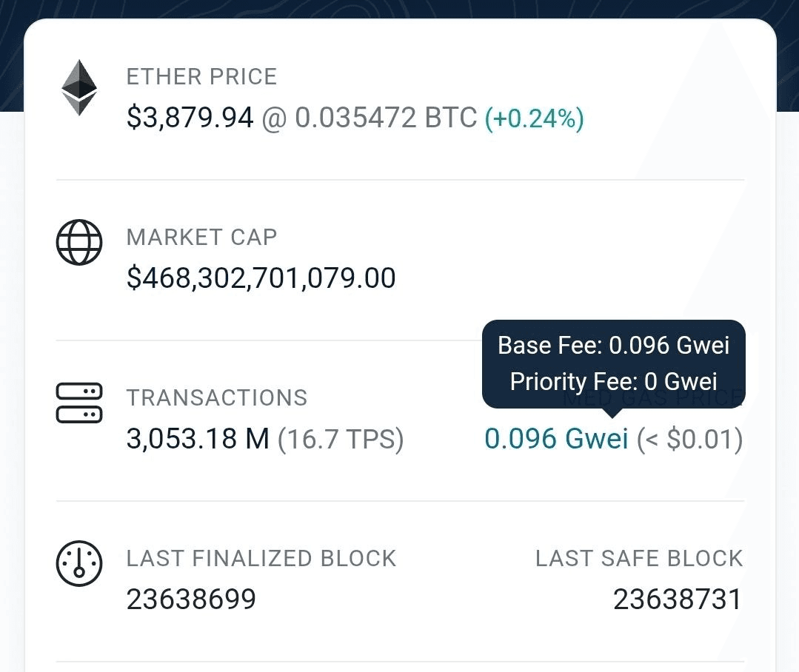Click the Priority Fee line in tooltip

(x=613, y=381)
